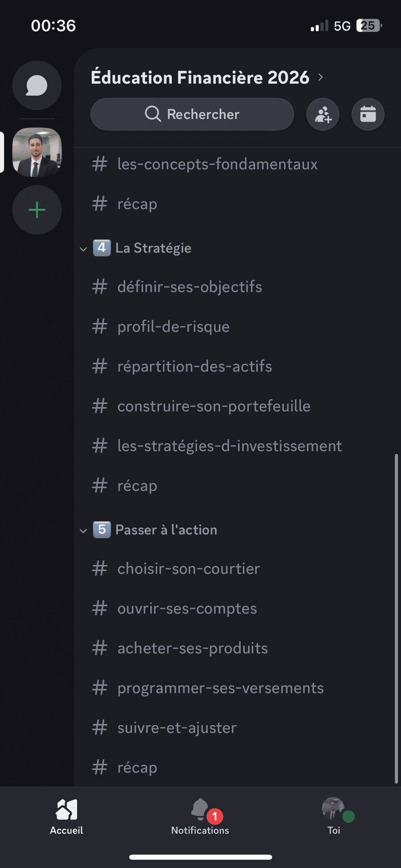Tap the Rechercher search field

tap(192, 115)
